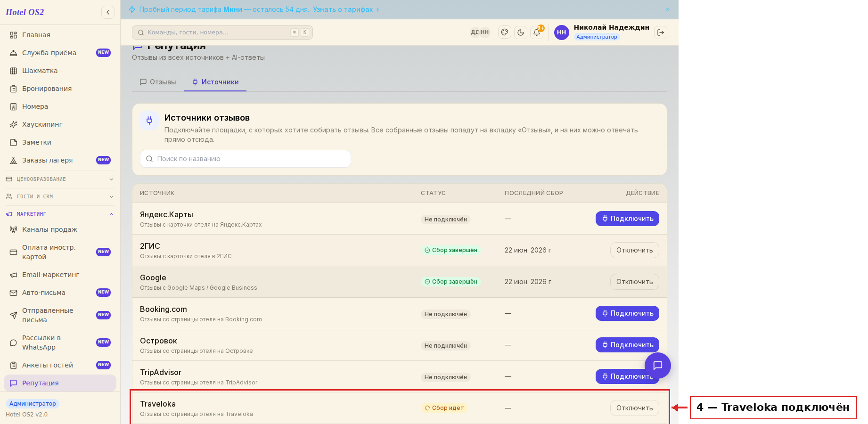Open Авто-письма page
Viewport: 868px width, 424px height.
pyautogui.click(x=60, y=293)
